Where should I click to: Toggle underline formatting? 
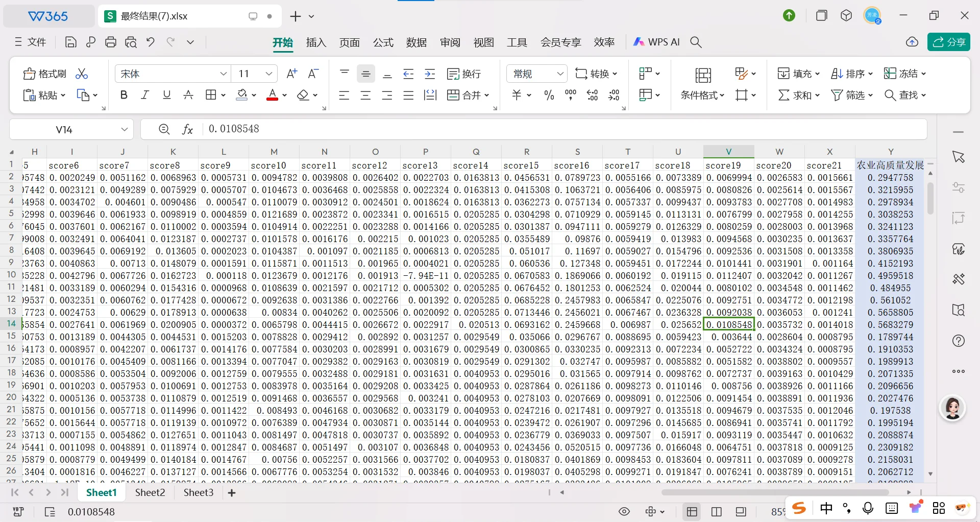166,95
